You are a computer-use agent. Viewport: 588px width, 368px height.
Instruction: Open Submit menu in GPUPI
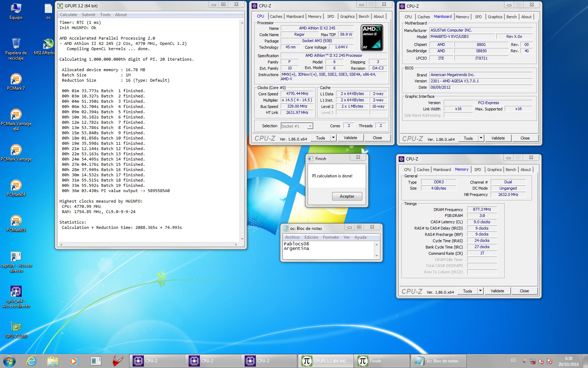coord(88,15)
